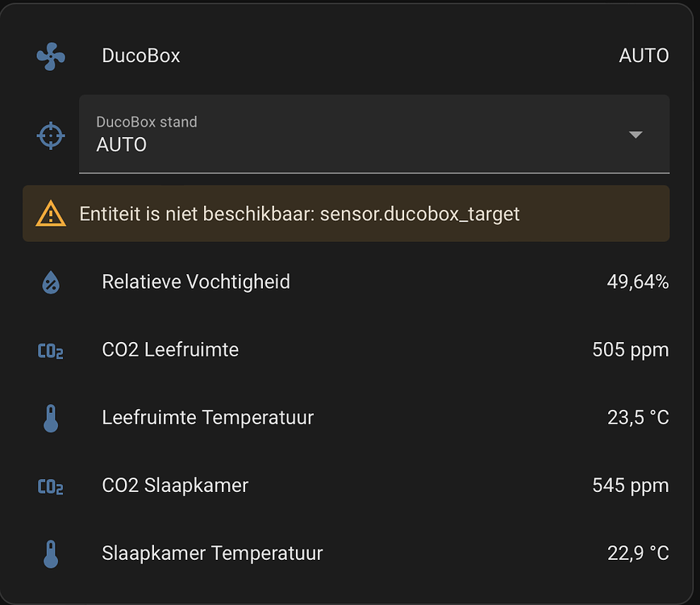Click the sensor.ducobox_target unavailable warning
Screen dimensions: 700x605
pyautogui.click(x=300, y=215)
